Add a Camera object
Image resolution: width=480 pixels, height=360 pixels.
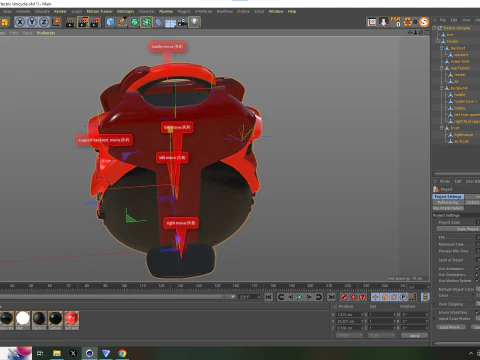[182, 22]
